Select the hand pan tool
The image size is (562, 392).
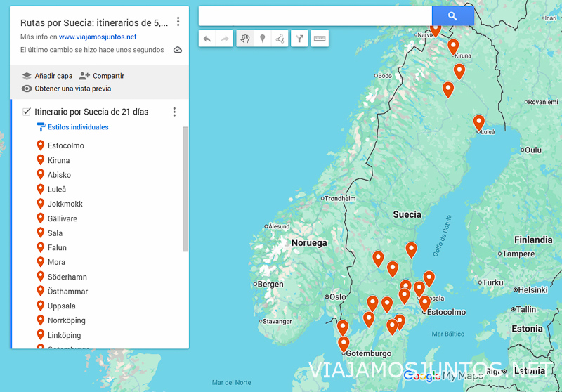click(x=245, y=39)
